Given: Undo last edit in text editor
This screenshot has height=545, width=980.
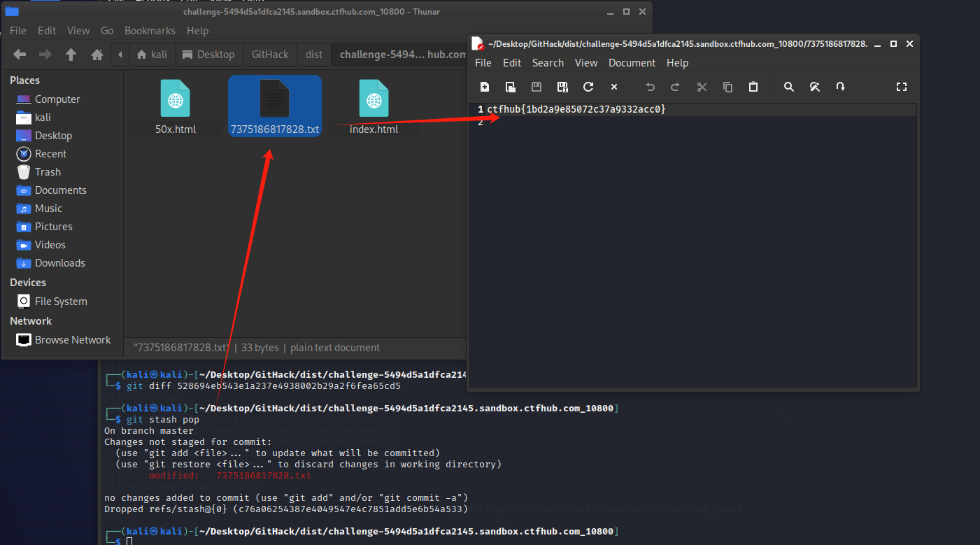Looking at the screenshot, I should (651, 87).
